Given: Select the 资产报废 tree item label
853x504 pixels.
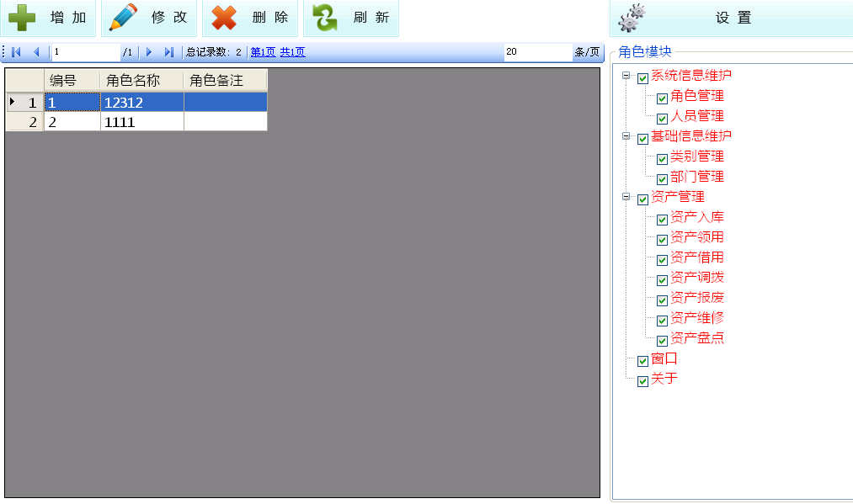Looking at the screenshot, I should point(697,298).
